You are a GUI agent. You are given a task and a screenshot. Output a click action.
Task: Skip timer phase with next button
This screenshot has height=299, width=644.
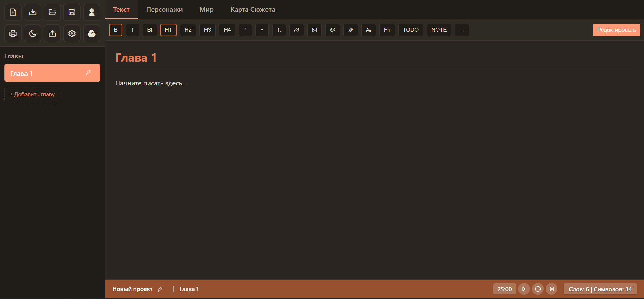[x=551, y=289]
